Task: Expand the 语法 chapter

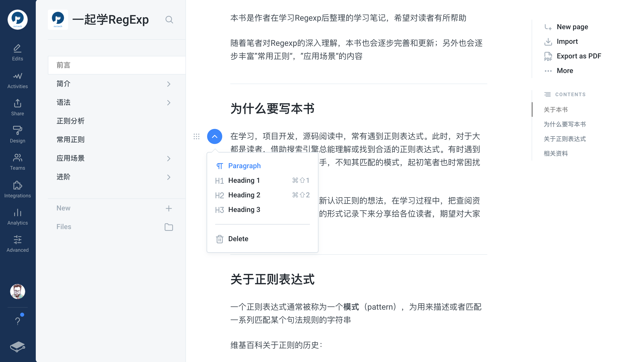Action: pos(169,103)
